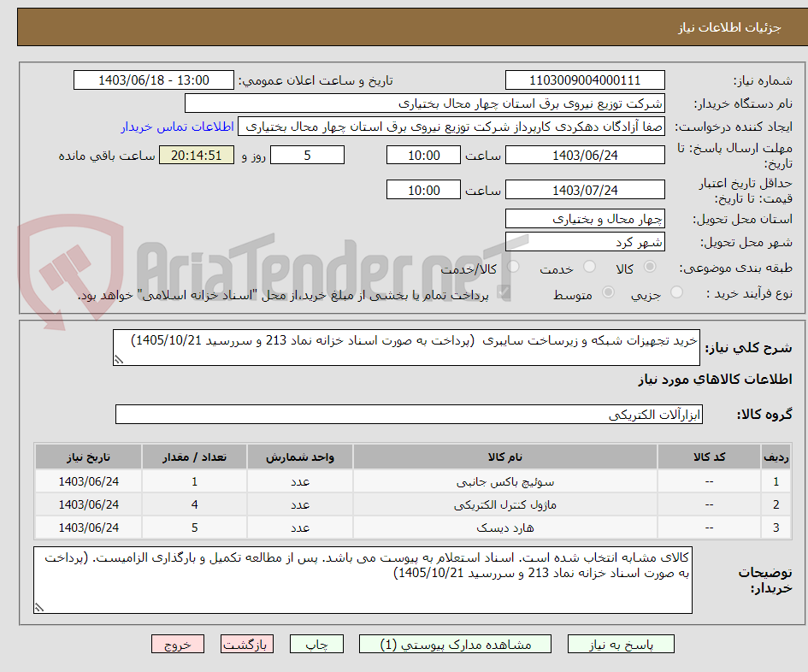
Task: Click the price validity time 10:00 field
Action: [x=423, y=190]
